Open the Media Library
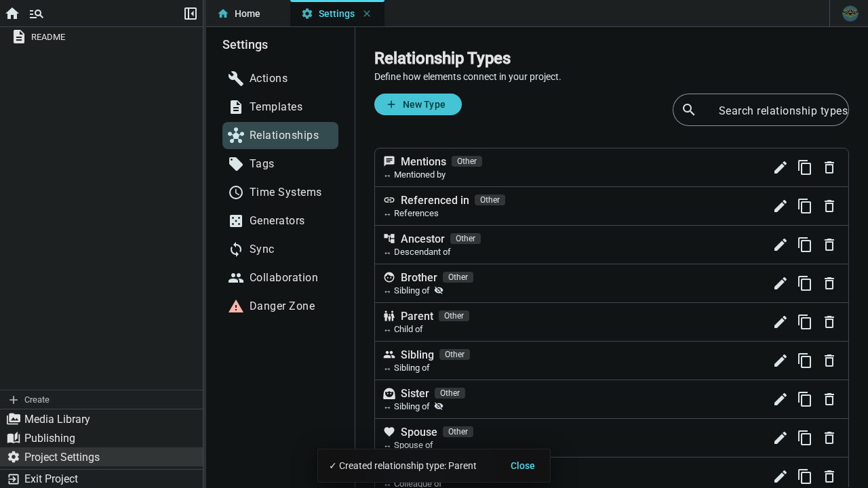 click(x=102, y=420)
